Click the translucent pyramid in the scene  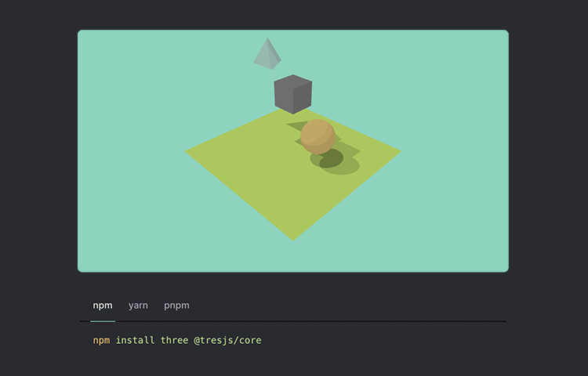(267, 53)
